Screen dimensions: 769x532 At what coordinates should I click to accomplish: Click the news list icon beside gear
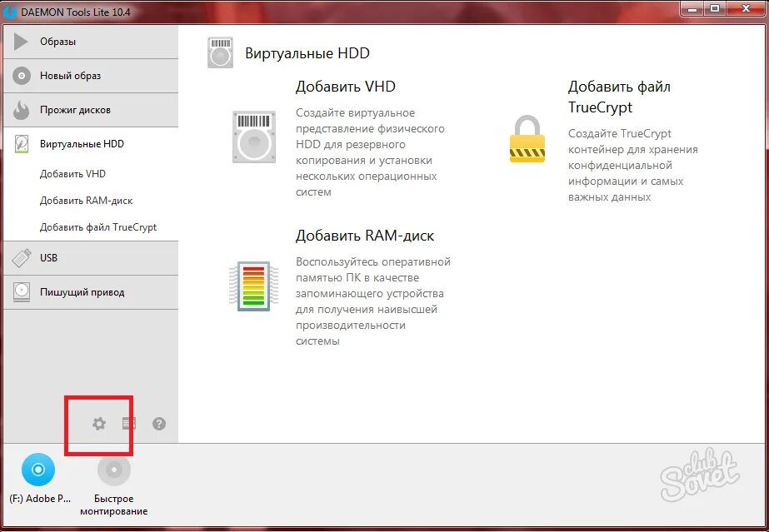click(x=129, y=424)
